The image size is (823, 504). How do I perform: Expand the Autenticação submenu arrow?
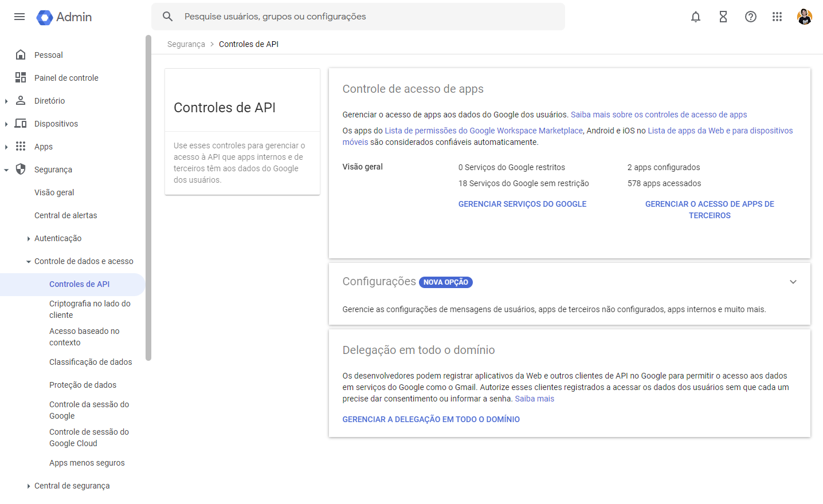point(29,239)
